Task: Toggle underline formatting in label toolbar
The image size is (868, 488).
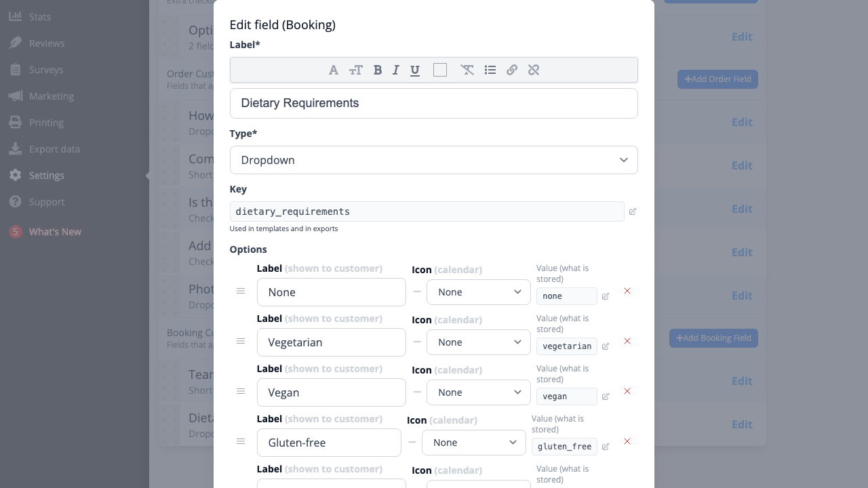Action: click(x=415, y=70)
